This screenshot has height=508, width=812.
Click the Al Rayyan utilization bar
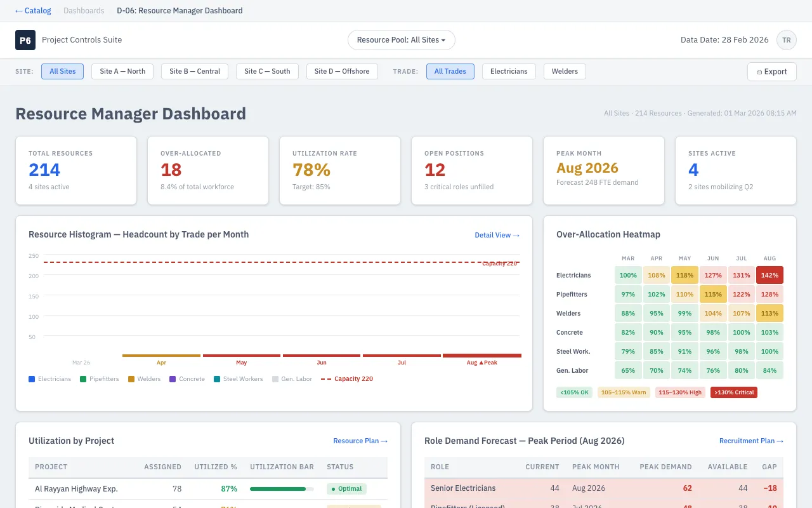point(281,489)
